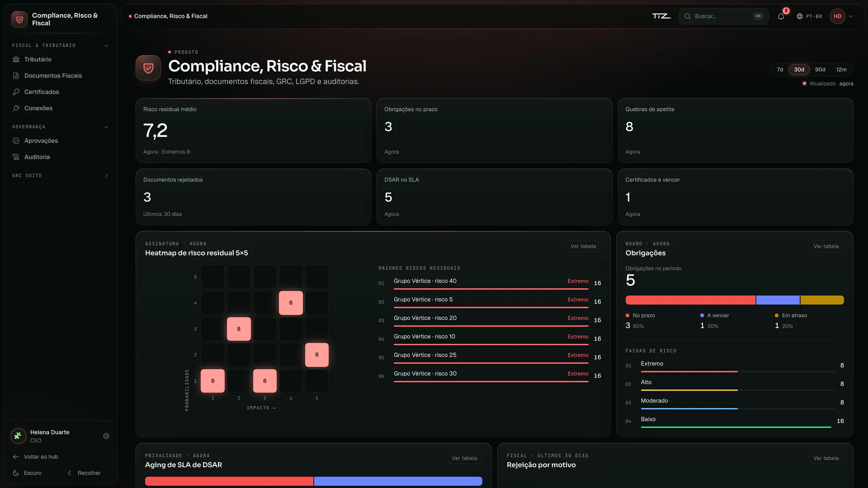868x488 pixels.
Task: Click the TTZ logo in header
Action: [x=661, y=16]
